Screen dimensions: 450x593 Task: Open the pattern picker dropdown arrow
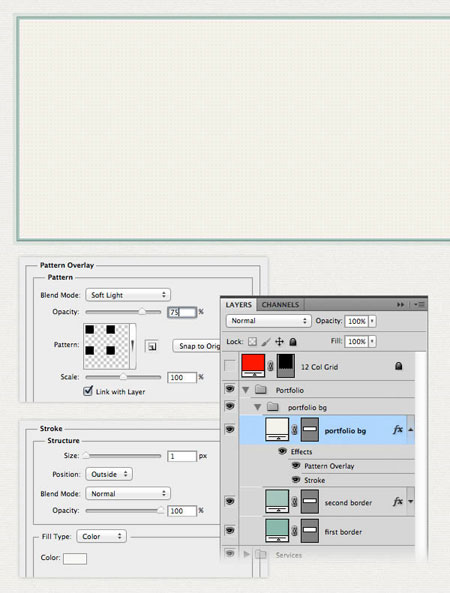132,346
